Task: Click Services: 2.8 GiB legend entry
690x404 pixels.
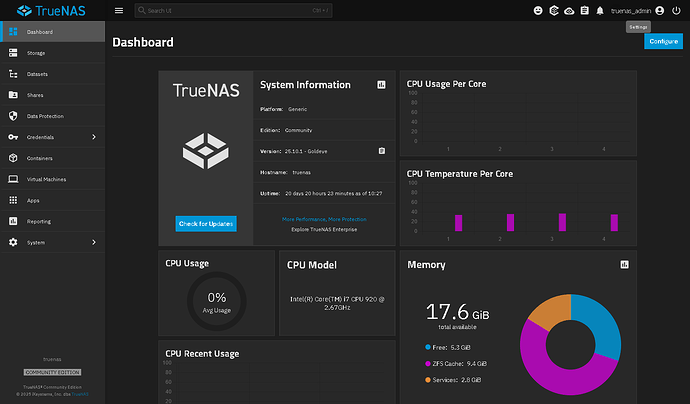Action: point(453,380)
